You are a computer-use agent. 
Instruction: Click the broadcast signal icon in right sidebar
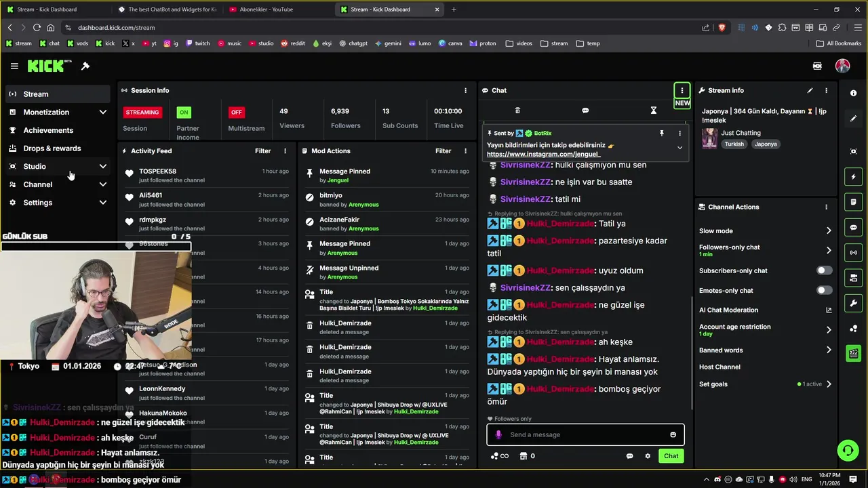point(854,253)
